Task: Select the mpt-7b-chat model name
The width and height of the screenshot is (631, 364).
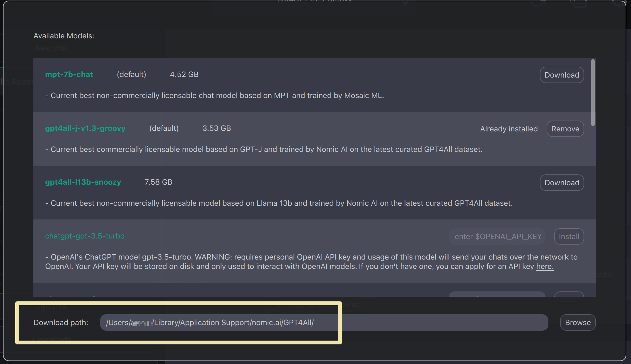Action: [x=69, y=74]
